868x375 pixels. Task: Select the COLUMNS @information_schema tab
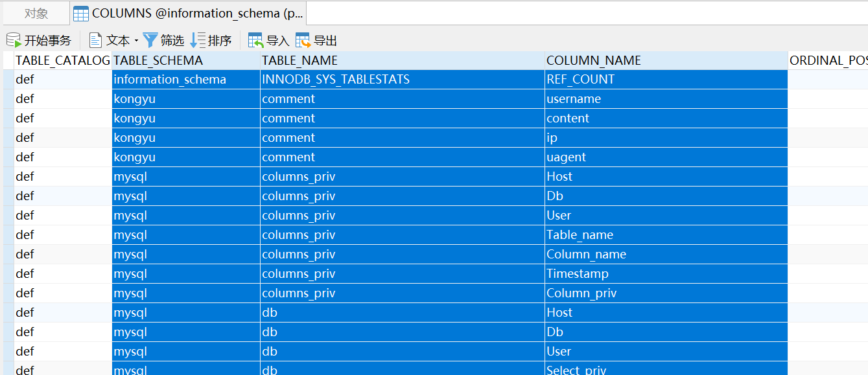point(188,13)
